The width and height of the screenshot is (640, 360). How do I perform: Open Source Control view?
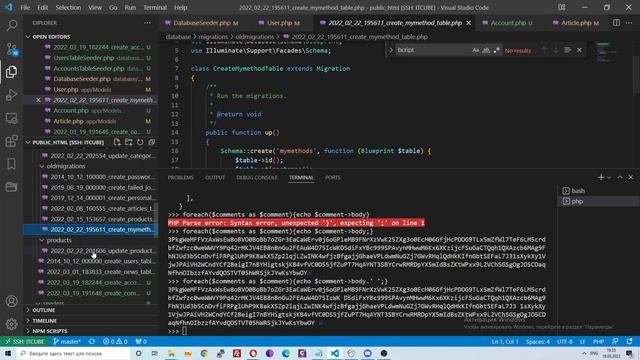pyautogui.click(x=11, y=49)
